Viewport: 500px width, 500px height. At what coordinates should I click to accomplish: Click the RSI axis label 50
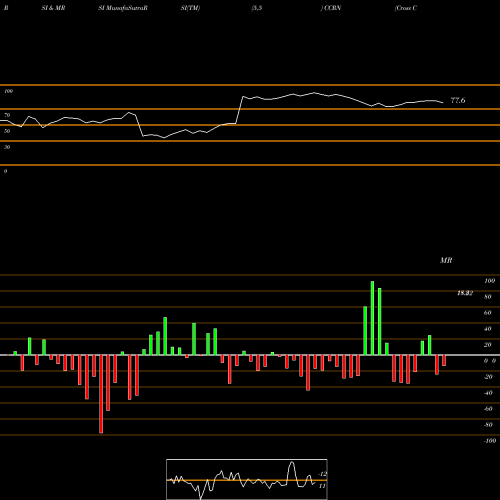point(7,131)
